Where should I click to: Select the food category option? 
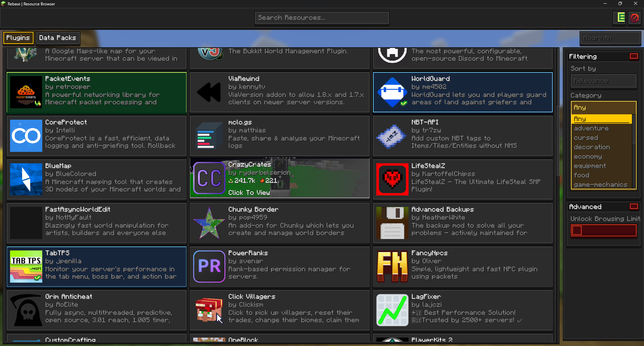[601, 175]
